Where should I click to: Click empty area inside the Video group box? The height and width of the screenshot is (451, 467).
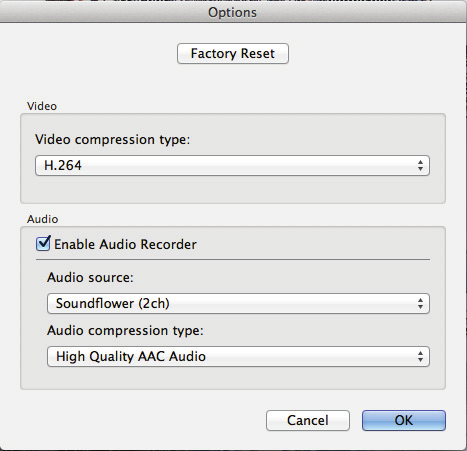233,189
